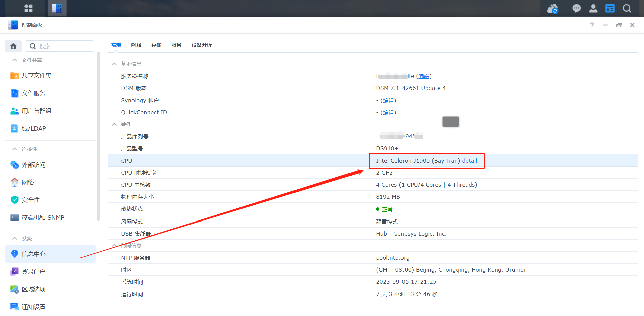Viewport: 644px width, 316px height.
Task: Switch to the 网络 tab
Action: pyautogui.click(x=136, y=45)
